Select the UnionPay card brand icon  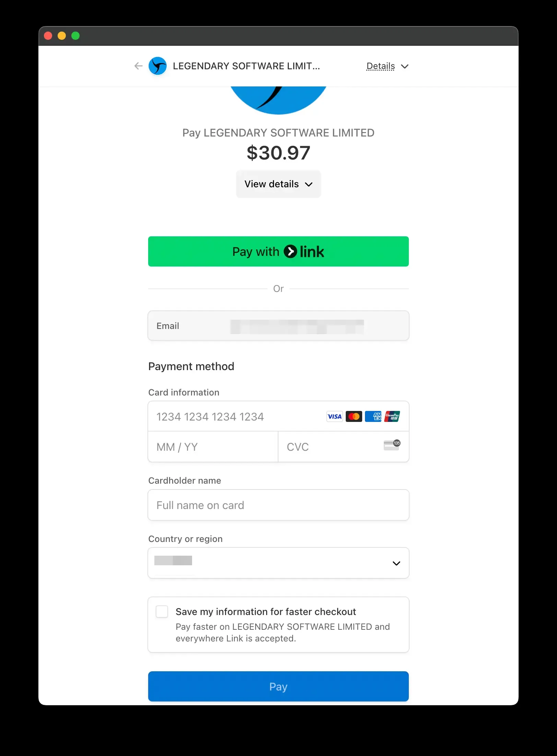(392, 416)
